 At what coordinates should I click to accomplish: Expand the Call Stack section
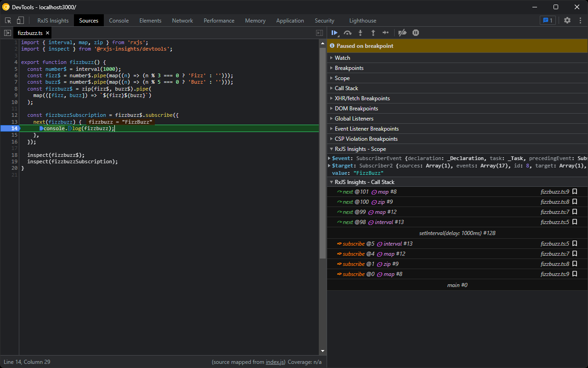[x=458, y=88]
